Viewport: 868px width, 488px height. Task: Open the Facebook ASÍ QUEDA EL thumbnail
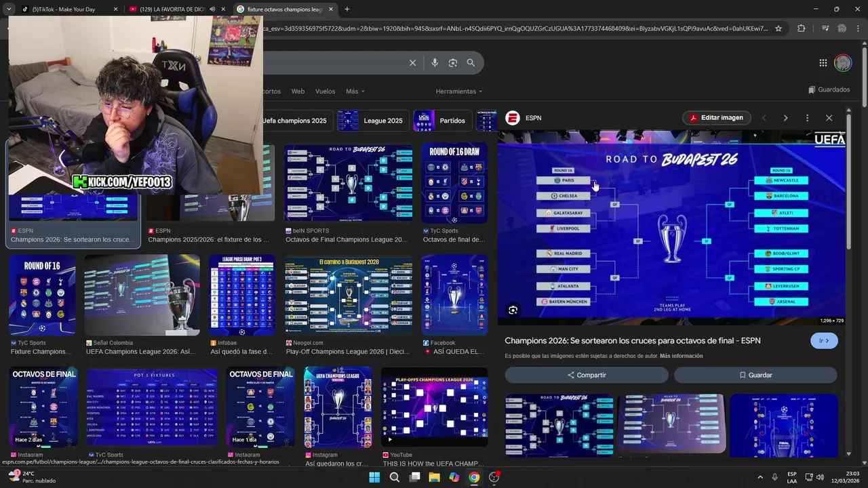click(x=454, y=296)
